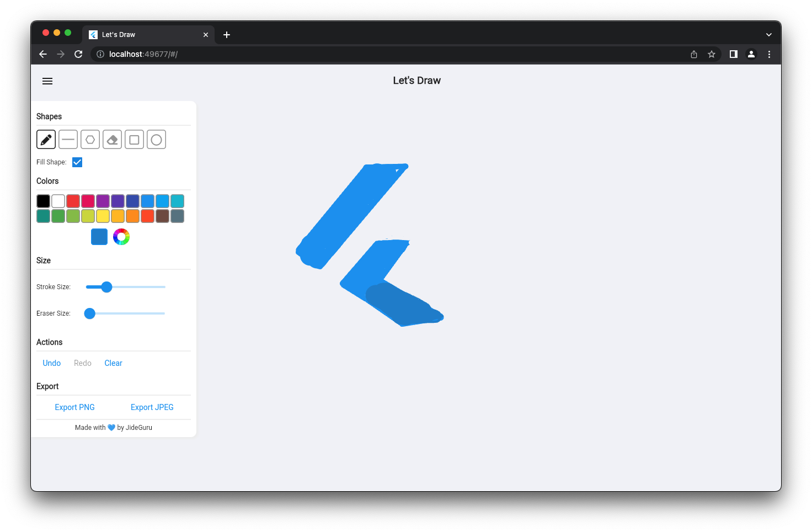
Task: Select the straight line tool
Action: click(68, 140)
